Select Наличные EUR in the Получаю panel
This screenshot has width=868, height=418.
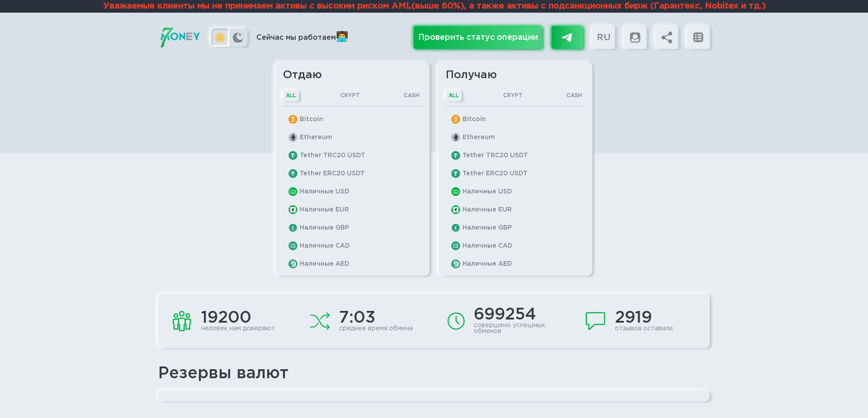coord(486,209)
